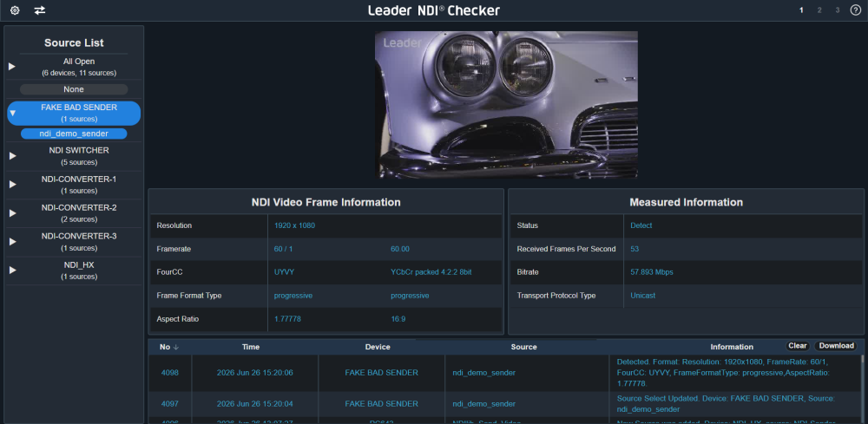Click the Measured Information heading
This screenshot has width=868, height=424.
tap(686, 202)
